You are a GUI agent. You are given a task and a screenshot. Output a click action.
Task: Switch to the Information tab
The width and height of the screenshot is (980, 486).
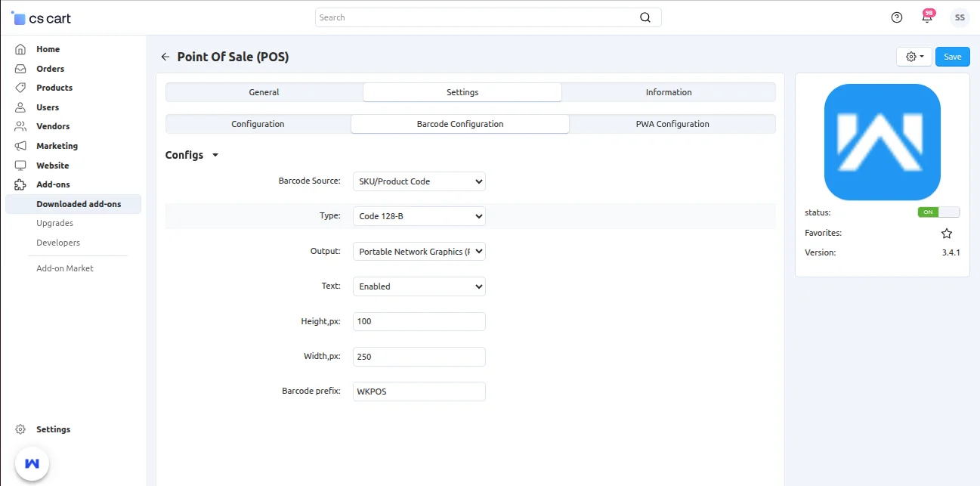(668, 92)
